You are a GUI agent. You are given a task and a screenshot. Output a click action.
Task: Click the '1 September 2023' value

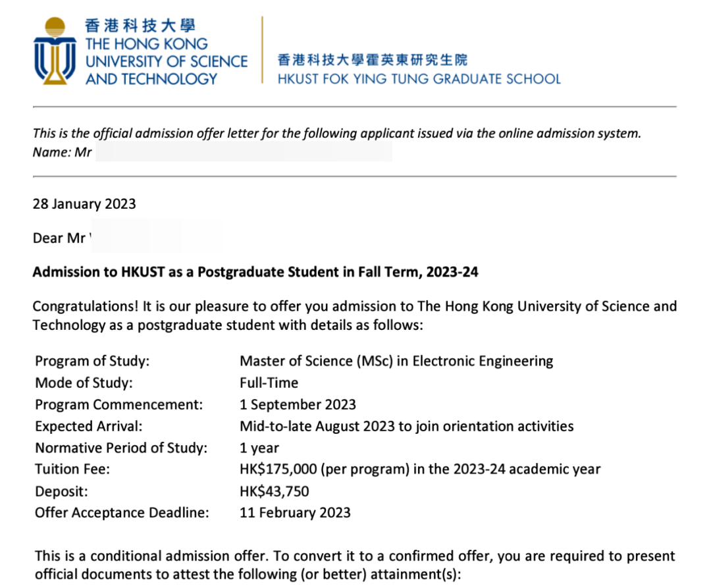pos(298,404)
